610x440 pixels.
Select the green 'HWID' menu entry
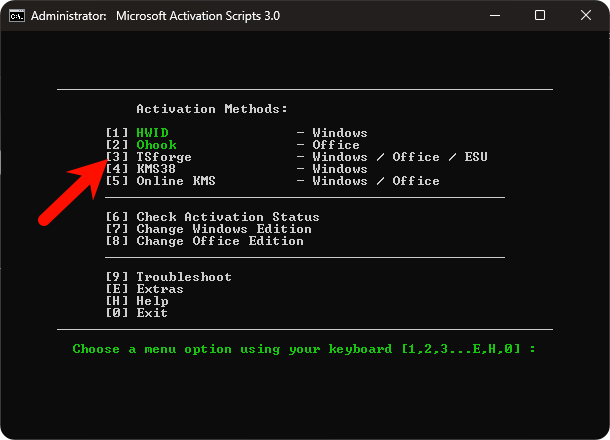[x=152, y=133]
